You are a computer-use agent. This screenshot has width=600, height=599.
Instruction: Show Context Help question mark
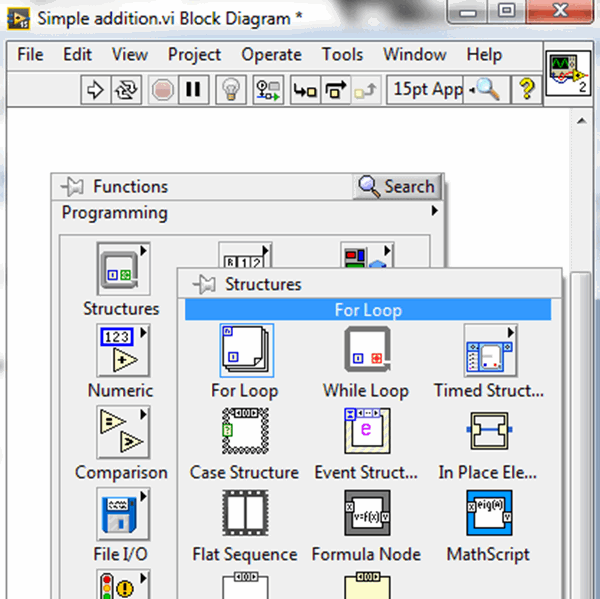pyautogui.click(x=527, y=90)
